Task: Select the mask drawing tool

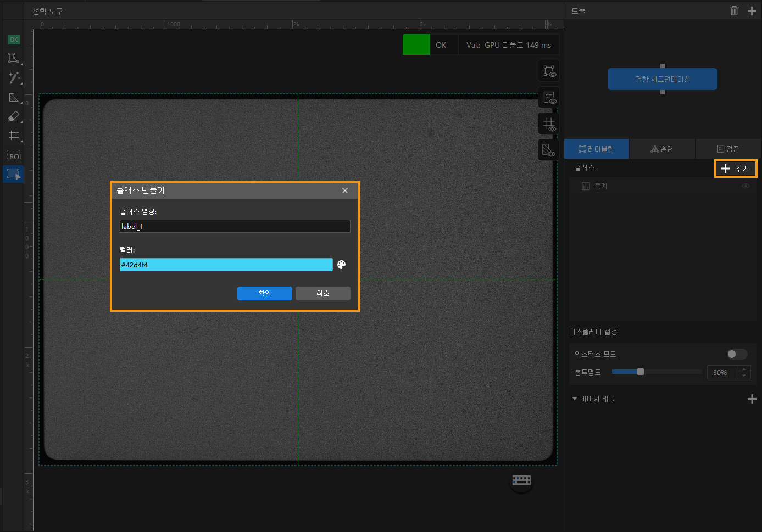Action: pos(14,98)
